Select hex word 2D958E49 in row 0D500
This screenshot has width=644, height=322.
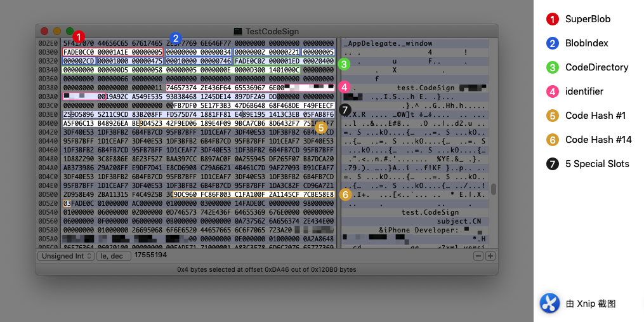pos(79,194)
